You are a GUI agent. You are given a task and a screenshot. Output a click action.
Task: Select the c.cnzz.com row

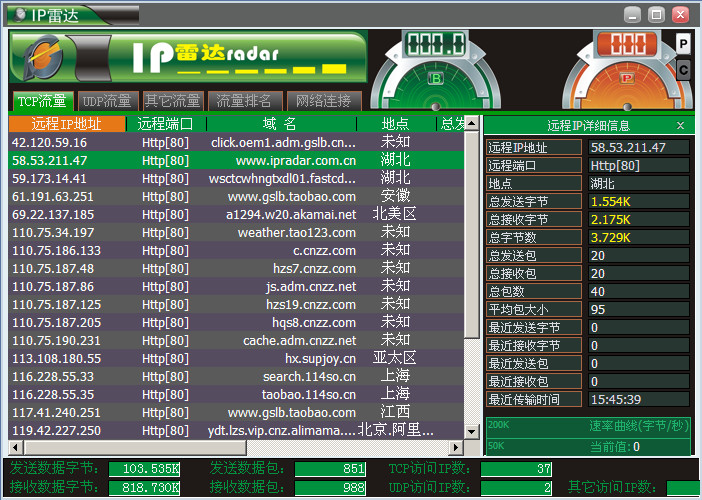236,250
